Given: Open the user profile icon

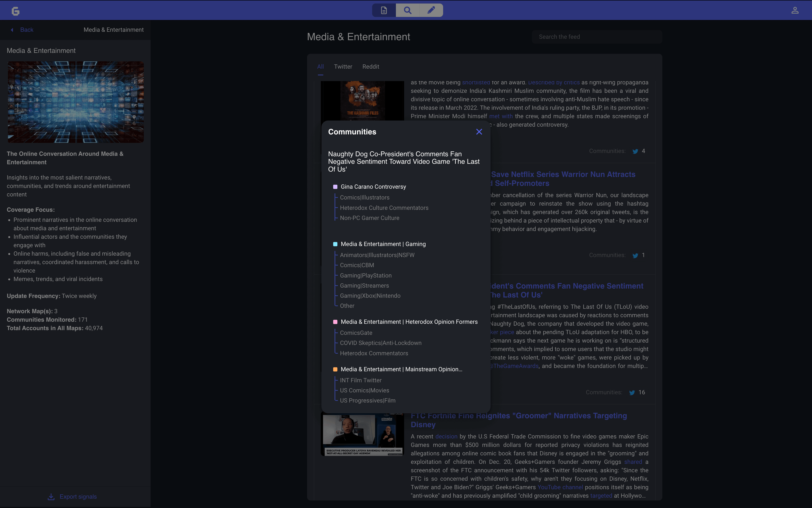Looking at the screenshot, I should coord(795,10).
